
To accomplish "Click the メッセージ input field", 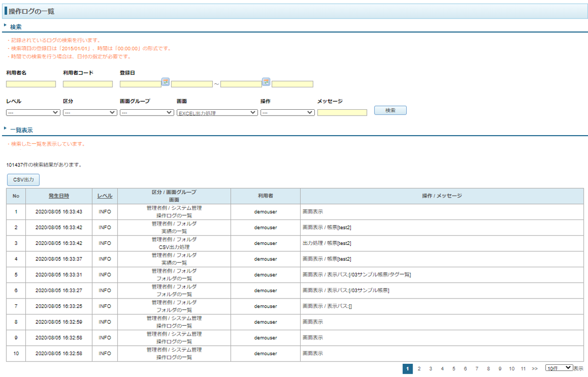I will pyautogui.click(x=342, y=113).
